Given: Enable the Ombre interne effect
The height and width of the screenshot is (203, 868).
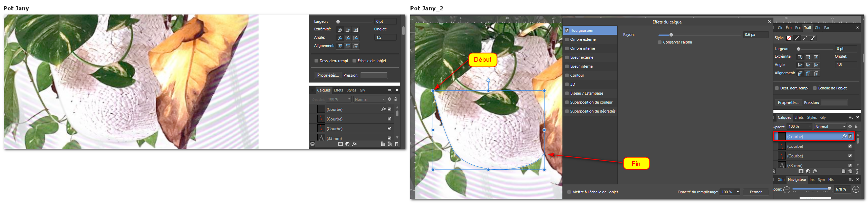Looking at the screenshot, I should click(x=567, y=48).
